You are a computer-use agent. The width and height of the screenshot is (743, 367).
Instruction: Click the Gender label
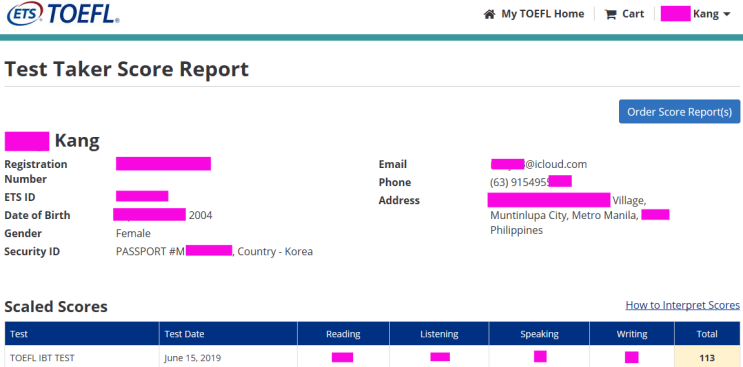click(x=23, y=233)
